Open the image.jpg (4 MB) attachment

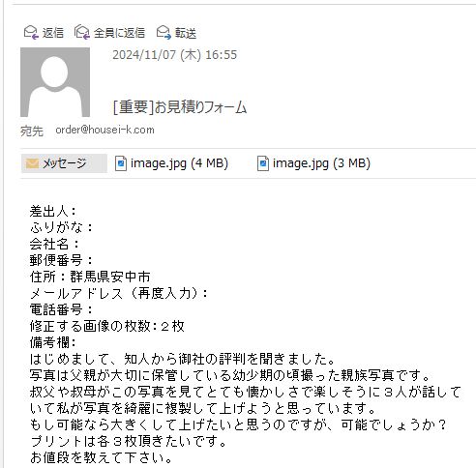[x=171, y=163]
